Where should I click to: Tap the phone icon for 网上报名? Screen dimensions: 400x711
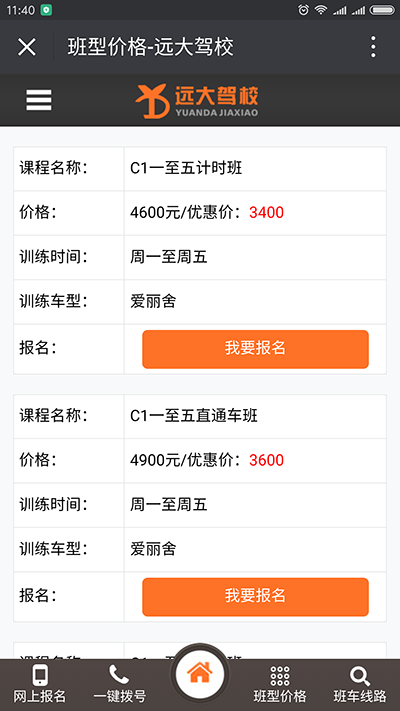click(x=40, y=676)
